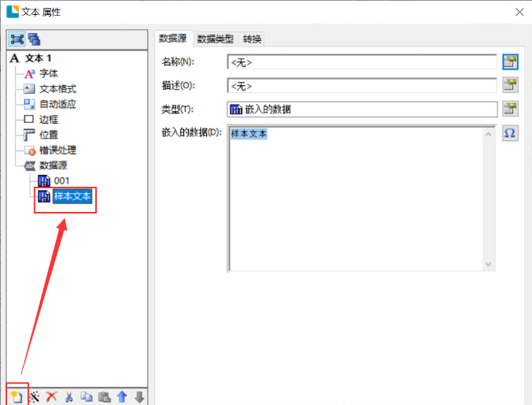Click the Omega special character button
The image size is (532, 405).
[x=509, y=133]
